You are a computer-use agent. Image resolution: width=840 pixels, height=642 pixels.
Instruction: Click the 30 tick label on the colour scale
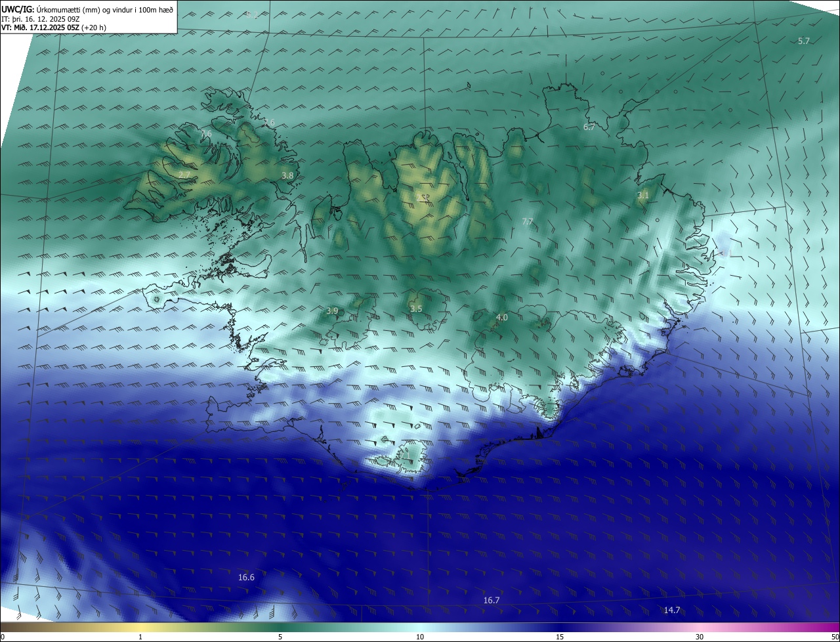(x=700, y=637)
